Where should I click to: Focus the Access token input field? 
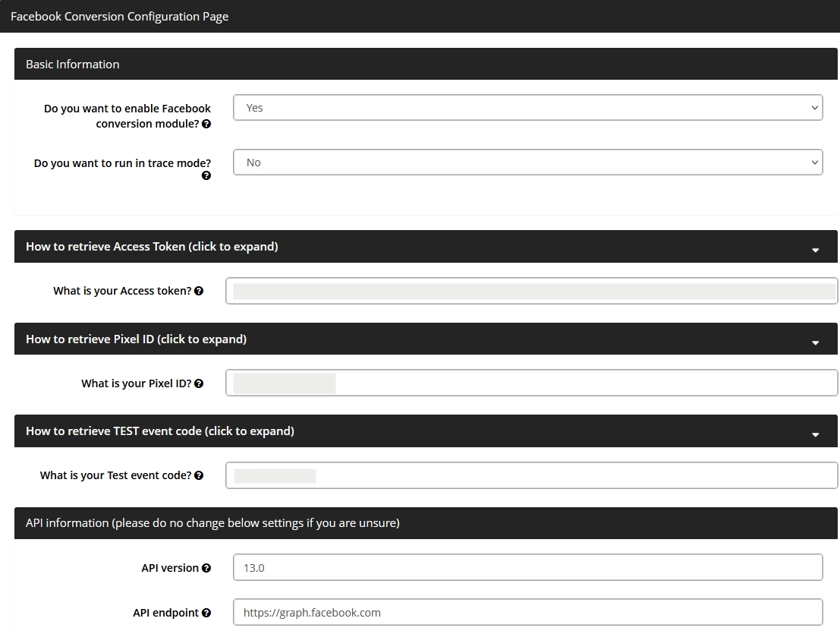pyautogui.click(x=531, y=291)
